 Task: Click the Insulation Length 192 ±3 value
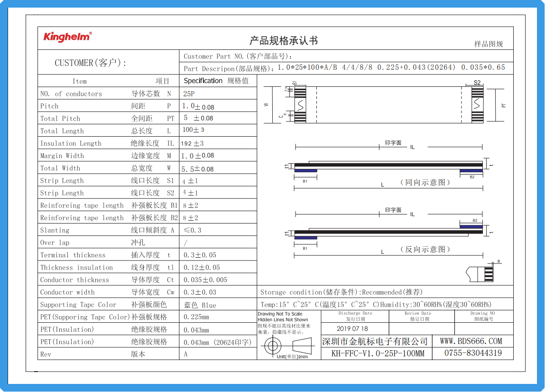click(x=192, y=143)
